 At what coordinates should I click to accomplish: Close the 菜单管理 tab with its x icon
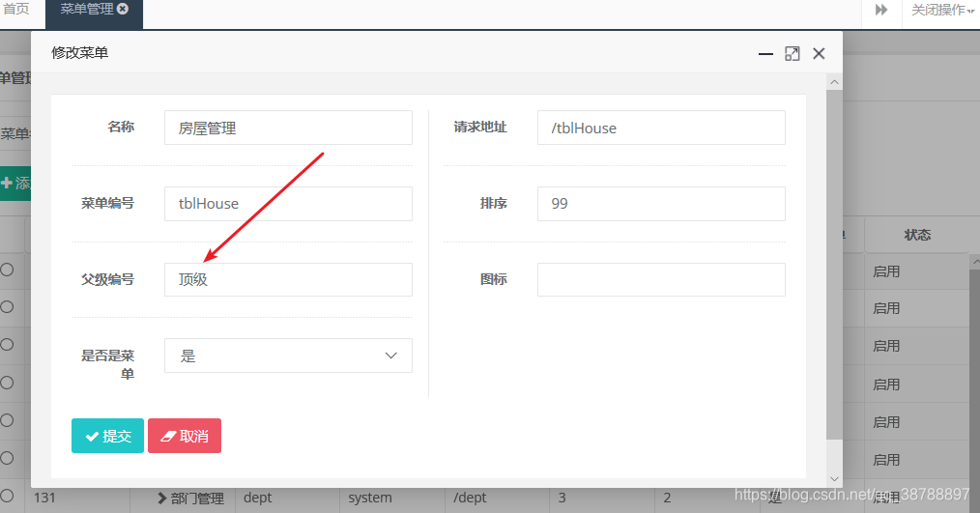point(123,9)
